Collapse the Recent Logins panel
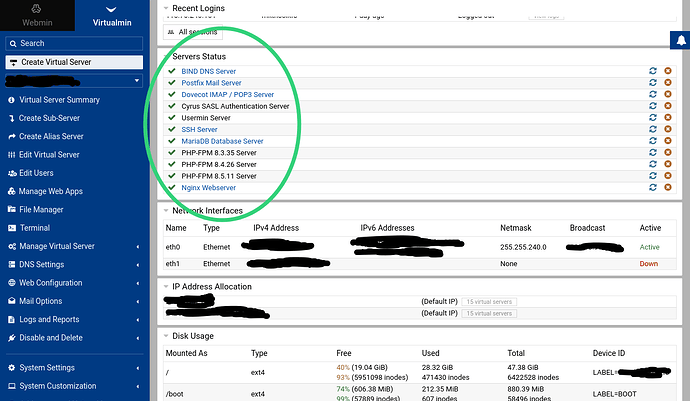690x401 pixels. click(166, 8)
